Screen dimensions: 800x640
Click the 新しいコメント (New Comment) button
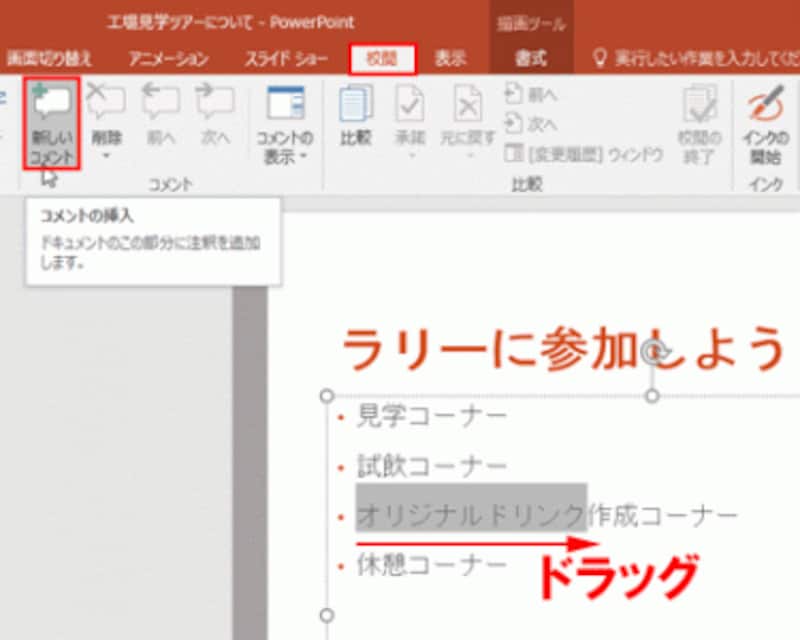52,124
